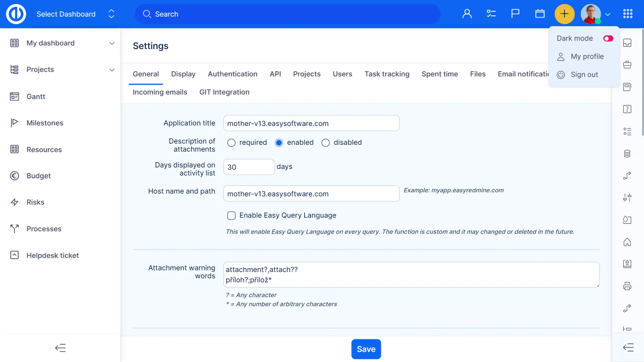This screenshot has height=362, width=644.
Task: Open the GIT Integration tab
Action: [224, 92]
